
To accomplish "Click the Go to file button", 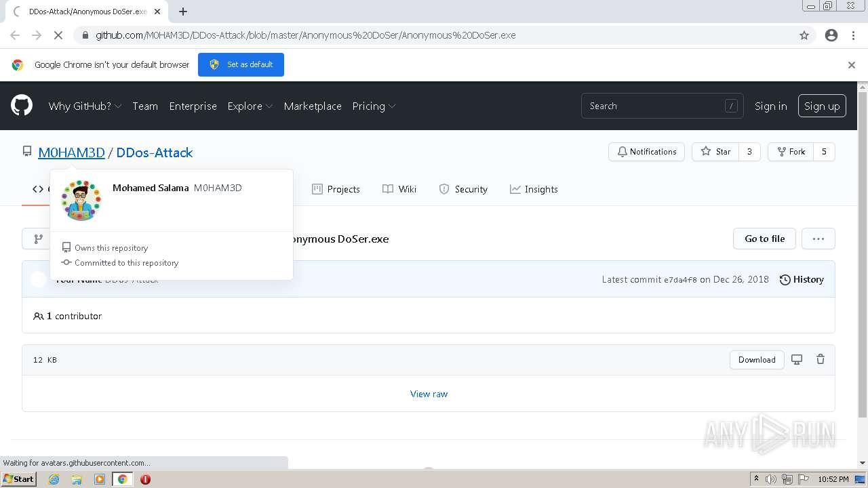I will tap(764, 239).
